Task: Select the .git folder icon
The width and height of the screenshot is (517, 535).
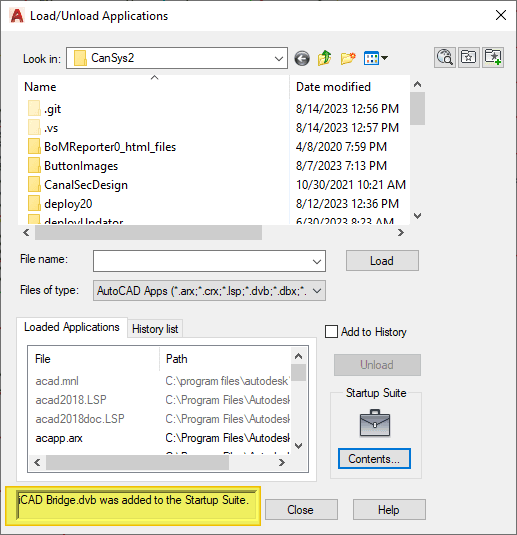Action: [34, 109]
